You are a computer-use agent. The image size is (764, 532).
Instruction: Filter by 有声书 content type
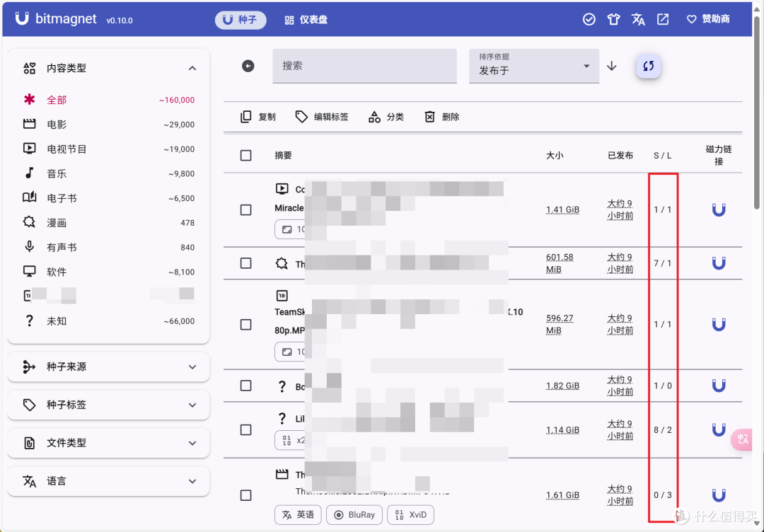(109, 247)
